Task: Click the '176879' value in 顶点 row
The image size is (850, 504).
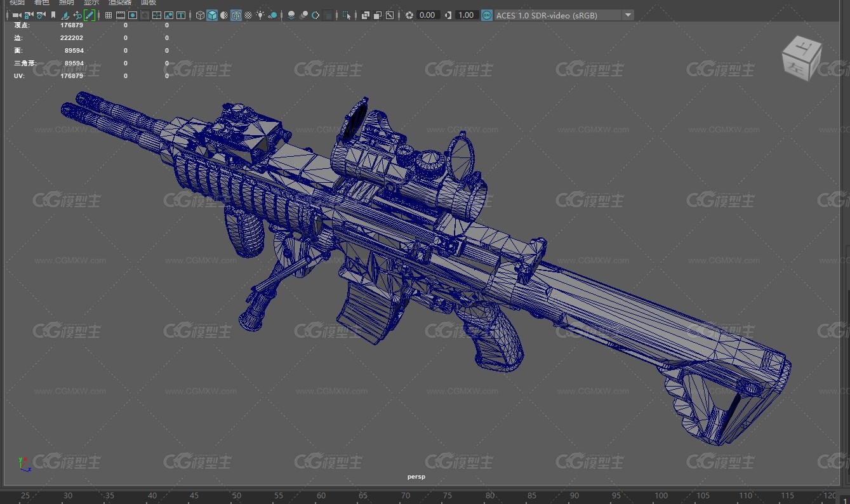Action: [72, 25]
